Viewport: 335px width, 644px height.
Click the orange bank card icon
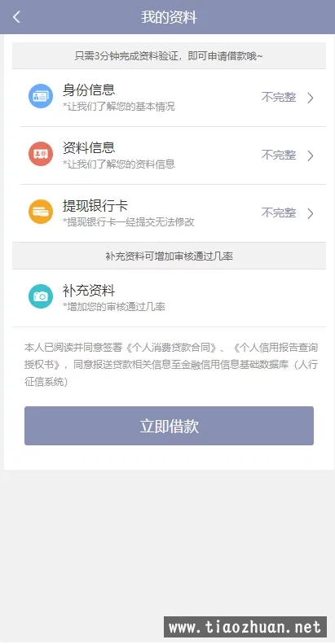[x=41, y=212]
